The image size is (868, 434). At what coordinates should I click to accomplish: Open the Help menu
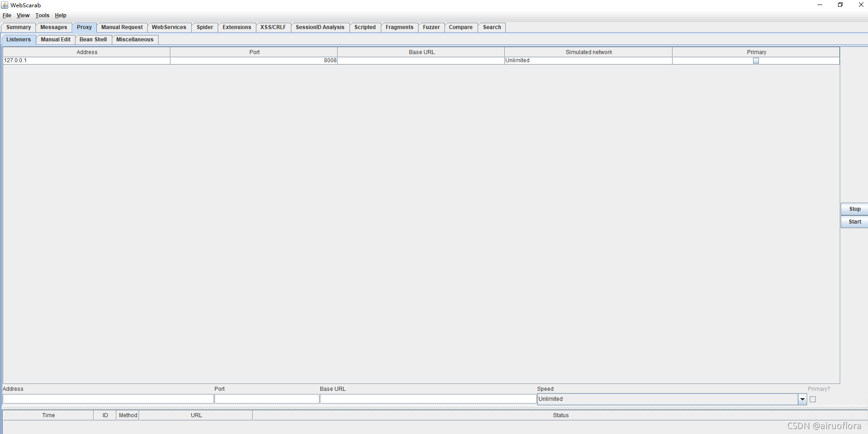click(60, 15)
